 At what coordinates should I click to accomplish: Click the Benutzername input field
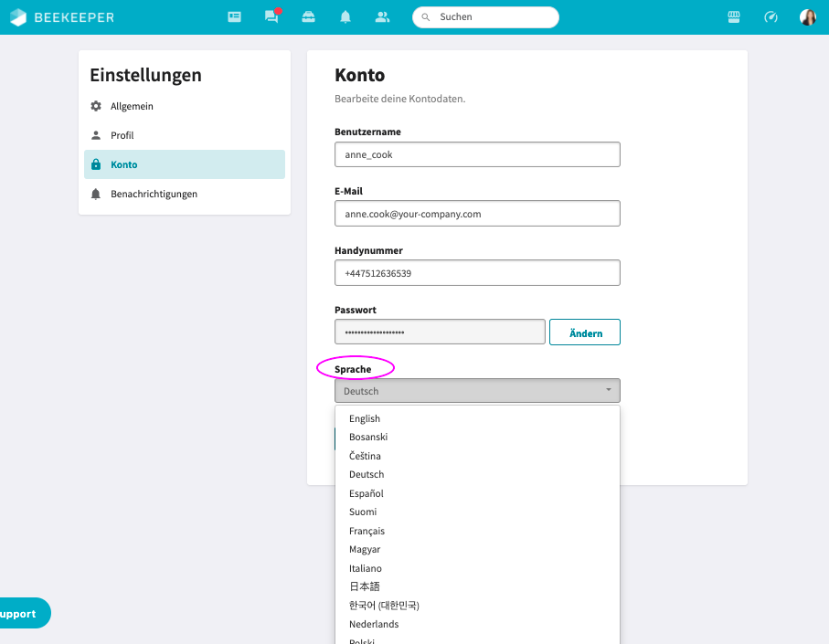[477, 154]
